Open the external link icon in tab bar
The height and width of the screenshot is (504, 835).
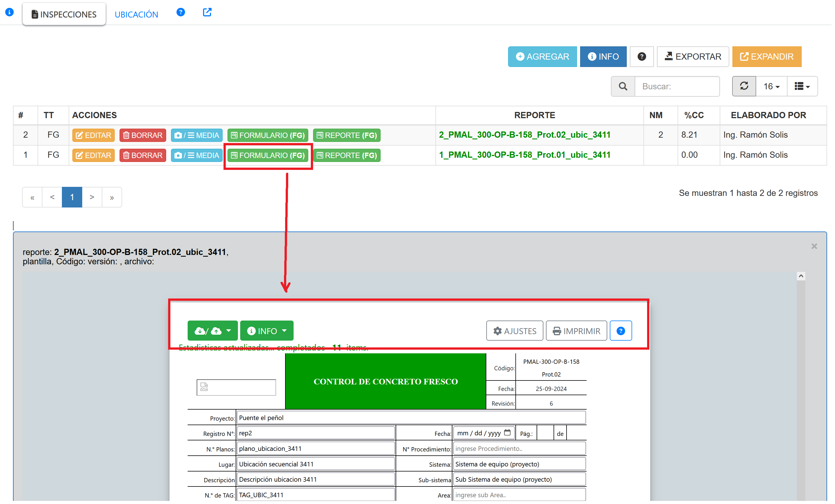click(x=207, y=12)
